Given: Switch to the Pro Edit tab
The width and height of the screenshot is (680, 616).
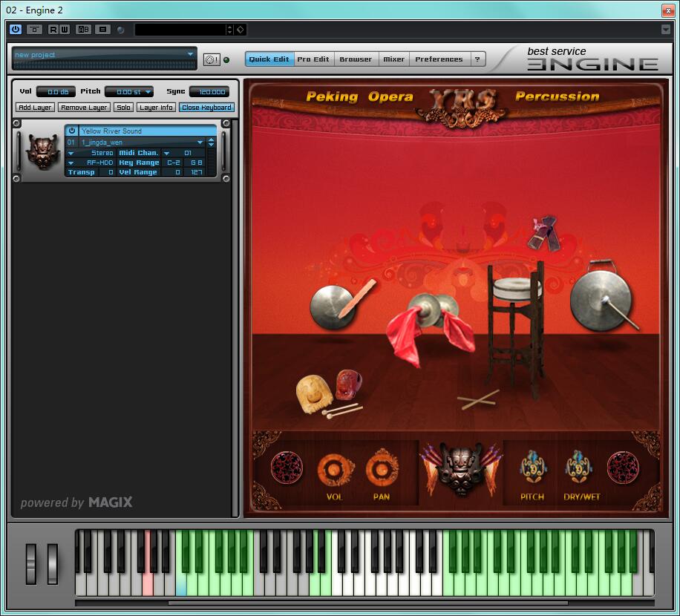Looking at the screenshot, I should point(313,59).
